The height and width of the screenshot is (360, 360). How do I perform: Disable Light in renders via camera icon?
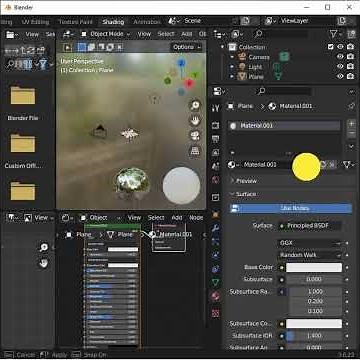point(350,67)
